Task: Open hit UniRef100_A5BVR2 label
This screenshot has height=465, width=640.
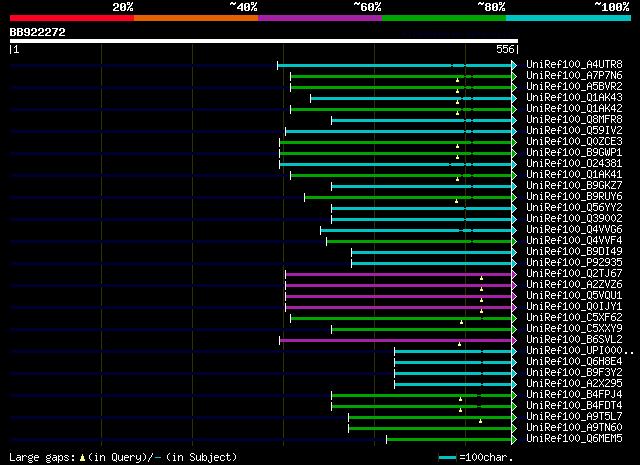Action: [574, 87]
